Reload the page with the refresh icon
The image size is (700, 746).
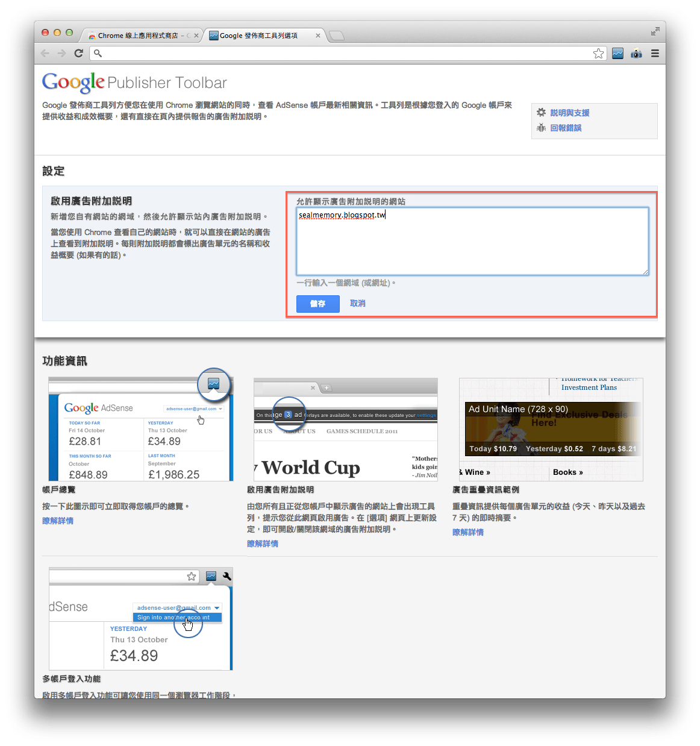click(x=79, y=53)
